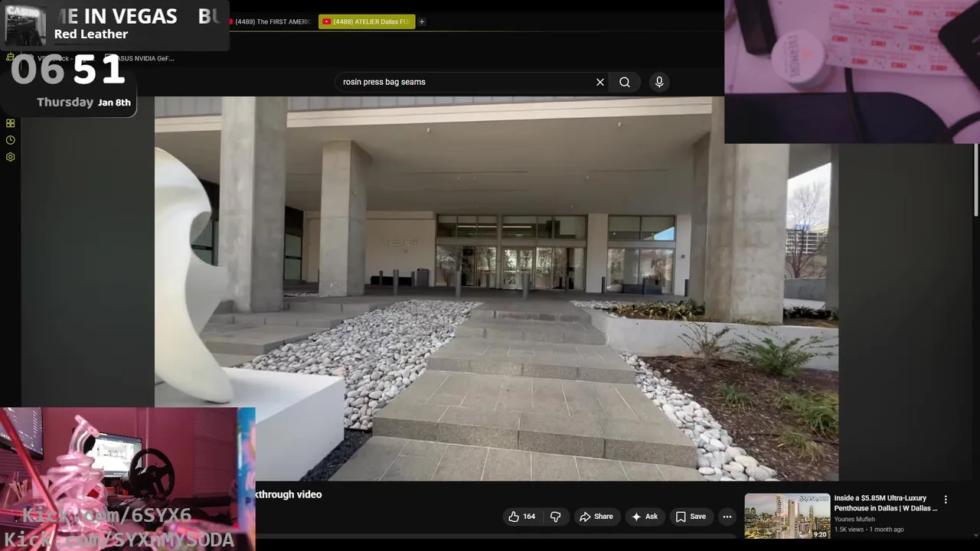Open 'Inside a $5.85M Ultra-Luxury Penthouse' title

886,503
